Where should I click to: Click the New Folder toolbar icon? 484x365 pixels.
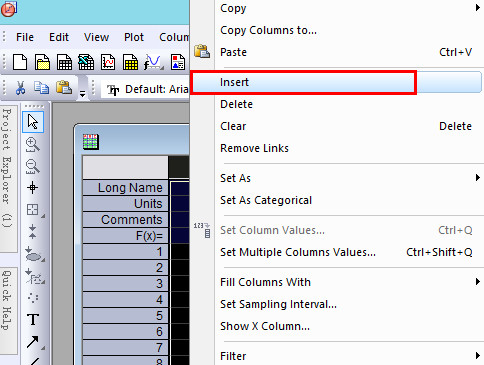pos(42,62)
